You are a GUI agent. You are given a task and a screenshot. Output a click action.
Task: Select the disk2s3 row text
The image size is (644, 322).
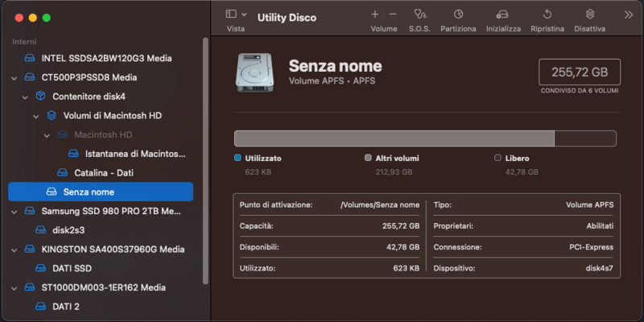(x=68, y=230)
